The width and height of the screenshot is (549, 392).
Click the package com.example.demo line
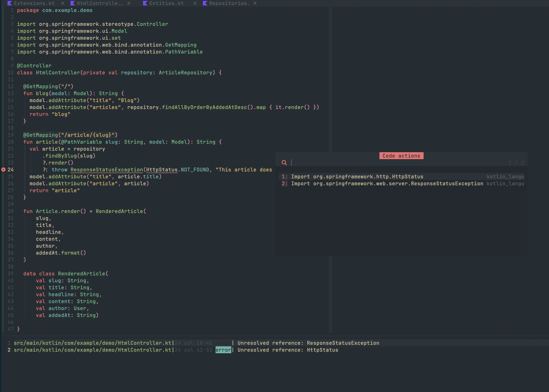point(55,10)
